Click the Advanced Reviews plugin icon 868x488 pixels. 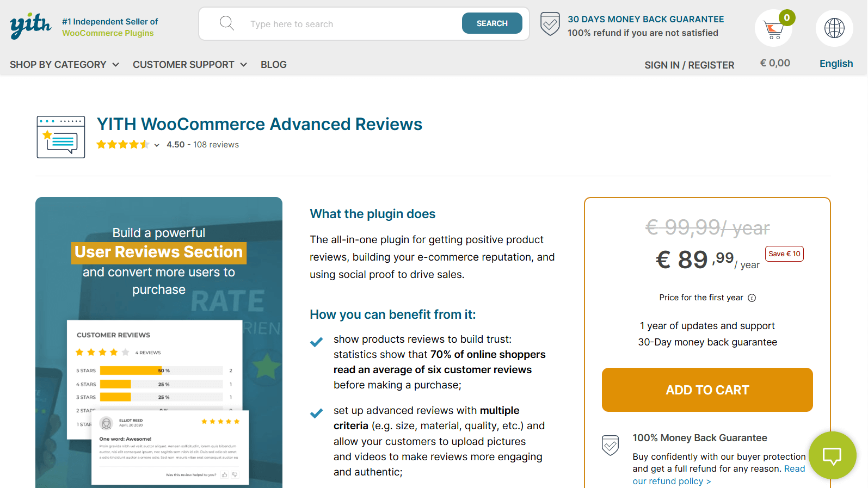[61, 137]
